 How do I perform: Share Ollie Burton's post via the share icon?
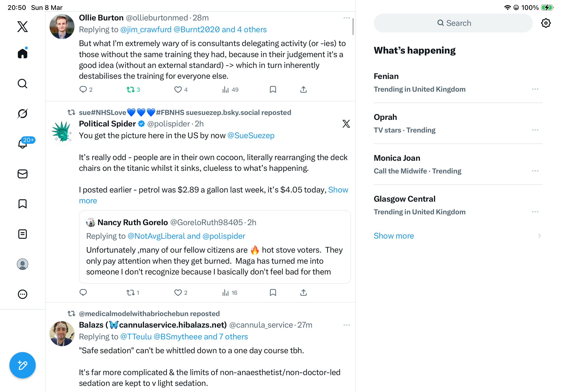(x=303, y=90)
